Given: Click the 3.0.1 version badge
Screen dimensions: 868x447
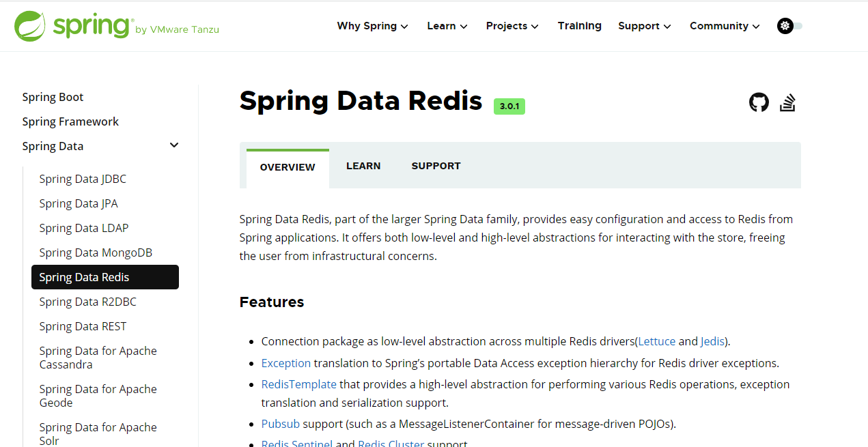Looking at the screenshot, I should 509,106.
